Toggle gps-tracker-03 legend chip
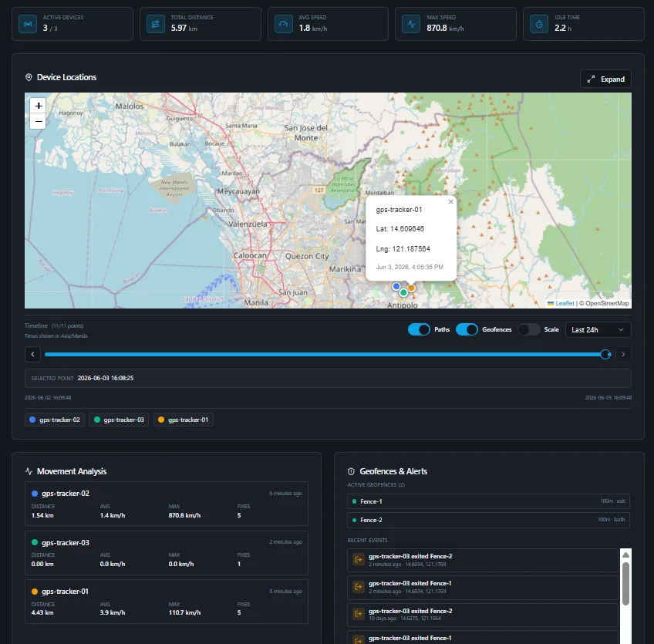 click(x=119, y=420)
